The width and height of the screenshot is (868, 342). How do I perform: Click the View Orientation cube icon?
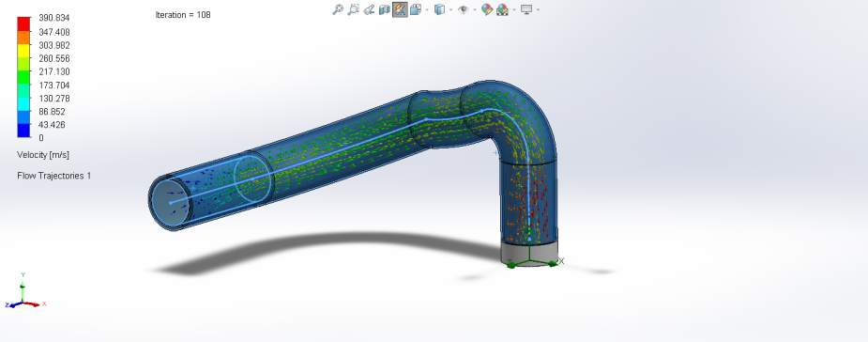point(416,9)
